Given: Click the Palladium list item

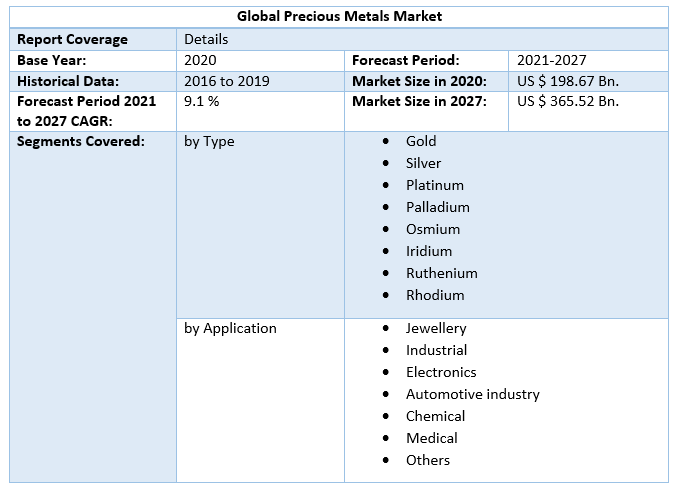Looking at the screenshot, I should [437, 207].
